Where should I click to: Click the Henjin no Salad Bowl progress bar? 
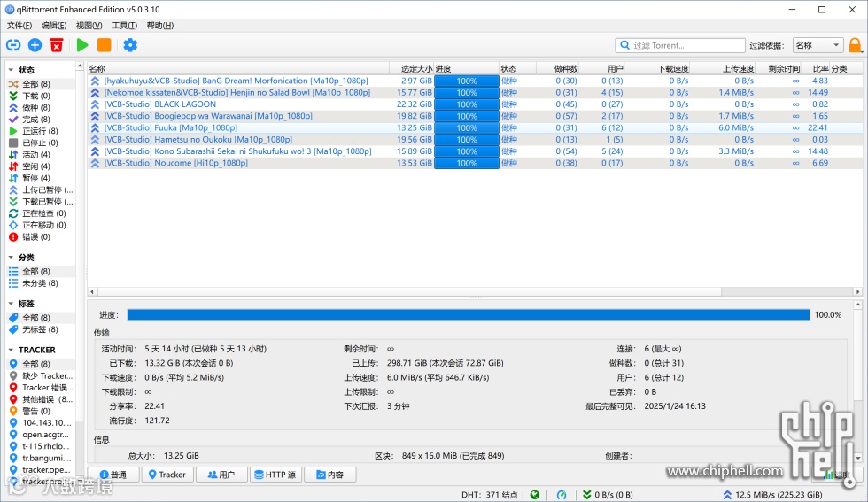pos(467,92)
